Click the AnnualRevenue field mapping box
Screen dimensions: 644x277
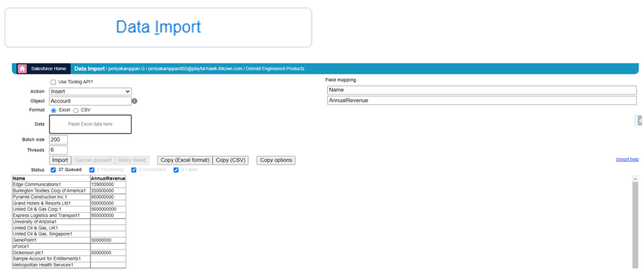[482, 100]
